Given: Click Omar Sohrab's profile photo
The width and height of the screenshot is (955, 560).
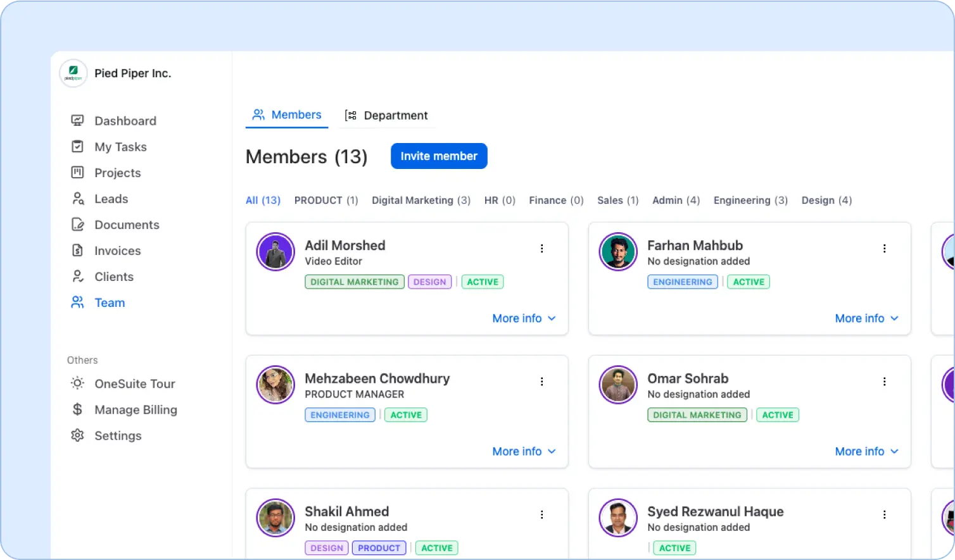Looking at the screenshot, I should pos(618,385).
